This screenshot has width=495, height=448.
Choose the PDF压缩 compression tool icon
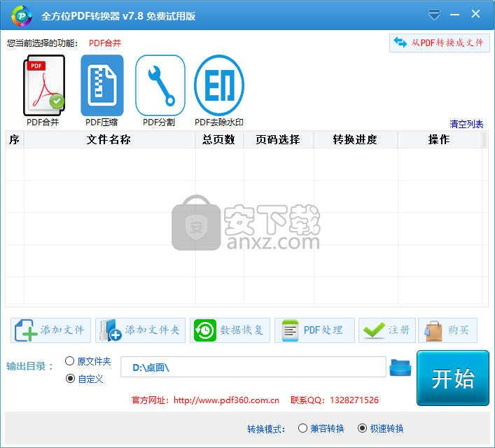pos(102,85)
